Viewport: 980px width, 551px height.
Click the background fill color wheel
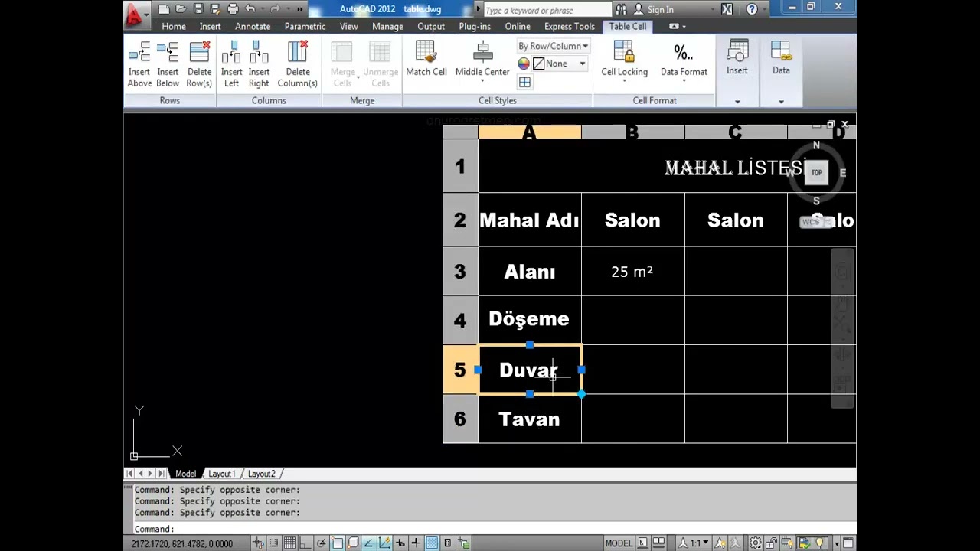[x=524, y=64]
